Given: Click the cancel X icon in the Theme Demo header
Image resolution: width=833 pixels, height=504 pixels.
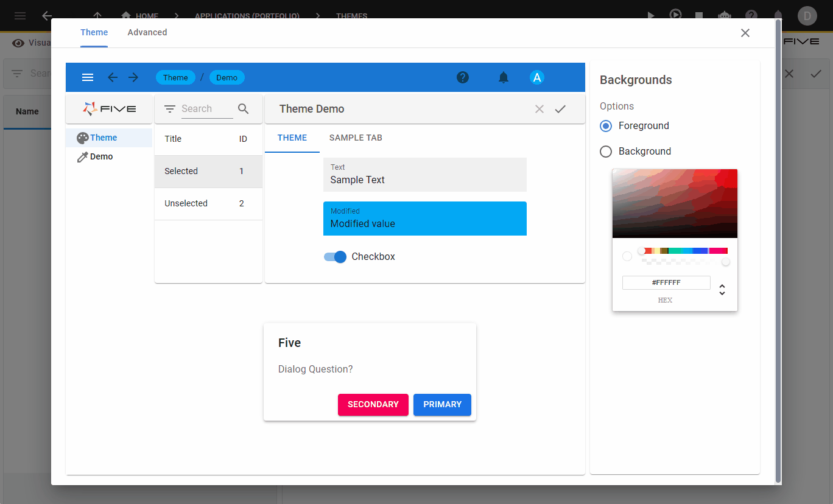Looking at the screenshot, I should click(x=540, y=109).
